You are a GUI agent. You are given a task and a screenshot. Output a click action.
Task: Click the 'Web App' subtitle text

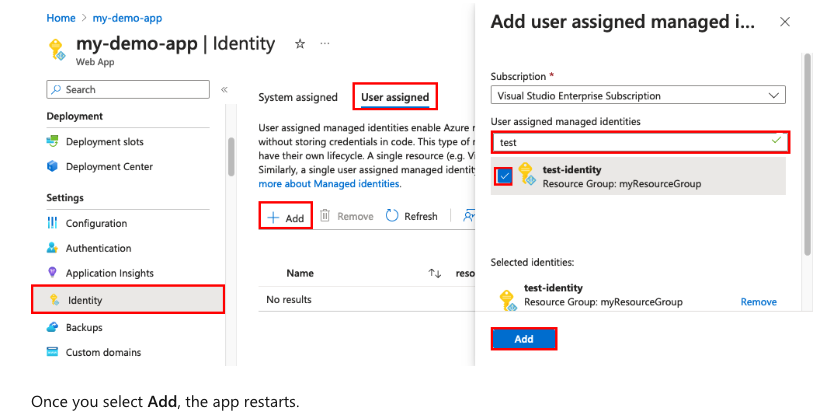tap(95, 62)
